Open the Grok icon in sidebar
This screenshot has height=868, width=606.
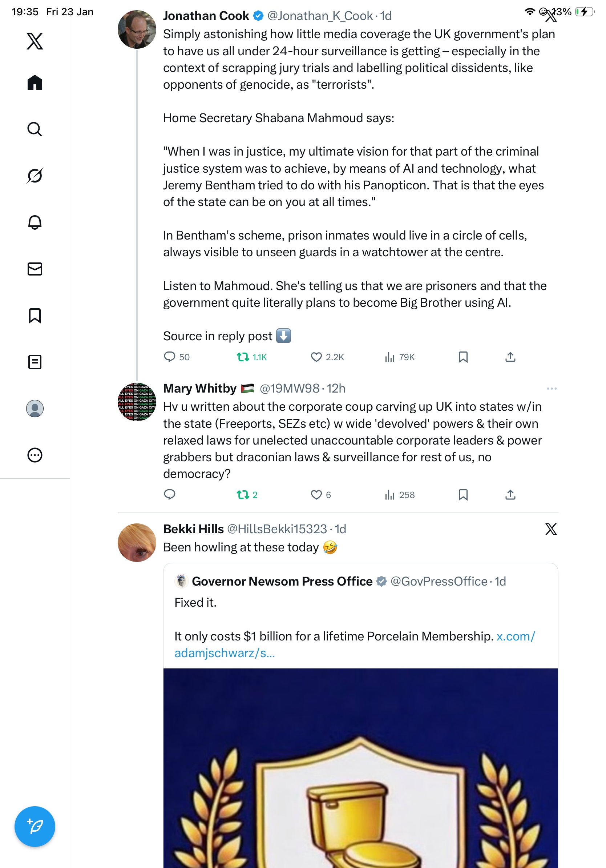35,176
